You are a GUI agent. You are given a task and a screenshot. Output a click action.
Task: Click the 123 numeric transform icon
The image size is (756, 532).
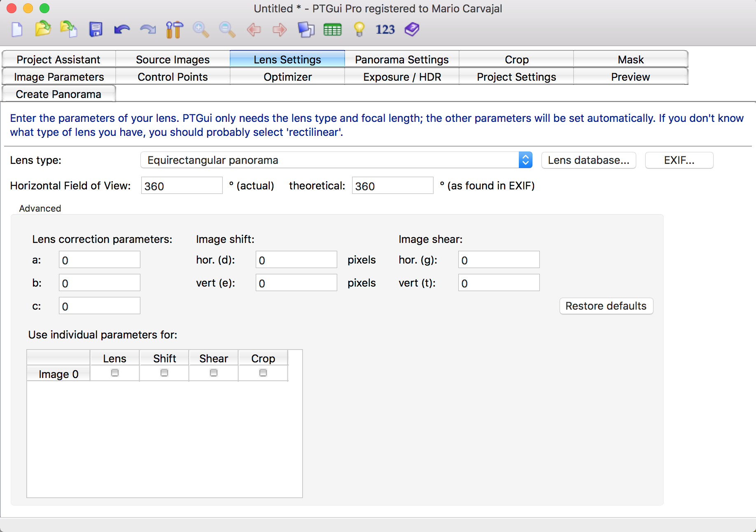385,30
